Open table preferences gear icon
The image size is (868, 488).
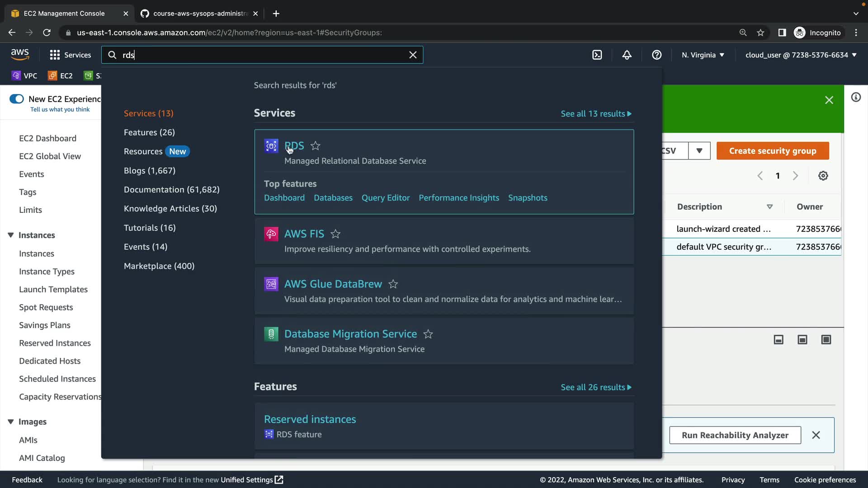click(x=823, y=176)
